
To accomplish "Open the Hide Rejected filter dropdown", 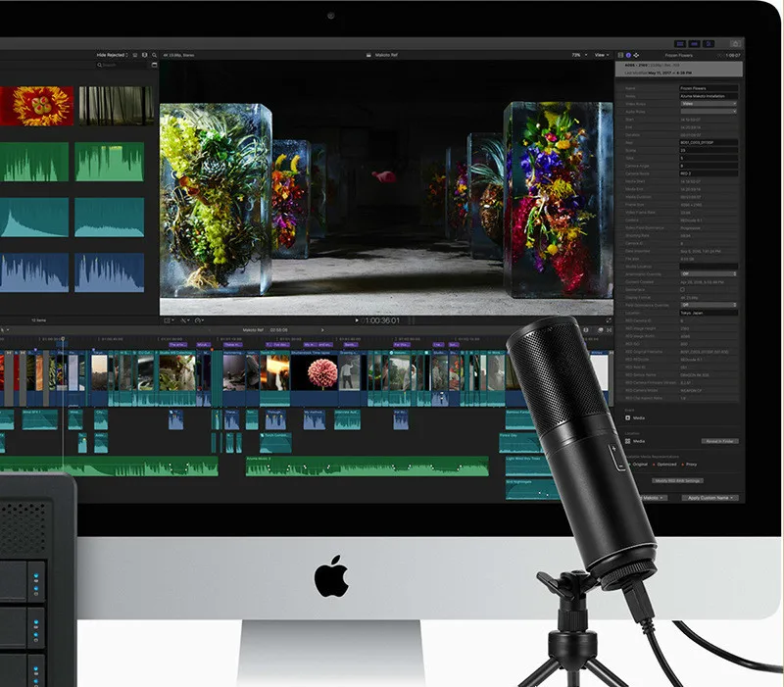I will [x=113, y=55].
